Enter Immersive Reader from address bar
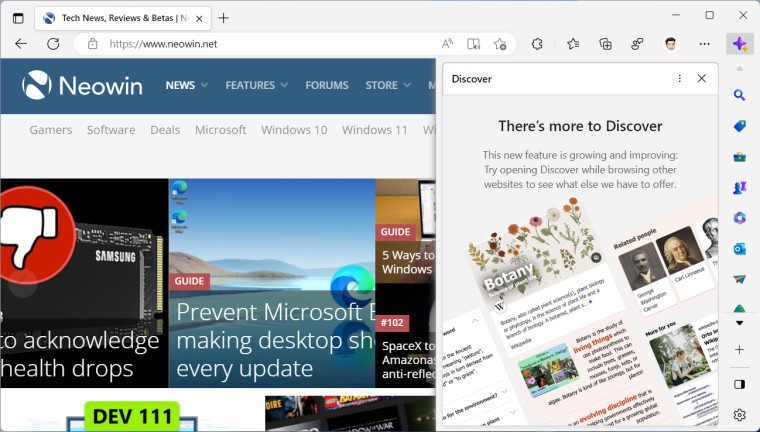760x432 pixels. (474, 44)
